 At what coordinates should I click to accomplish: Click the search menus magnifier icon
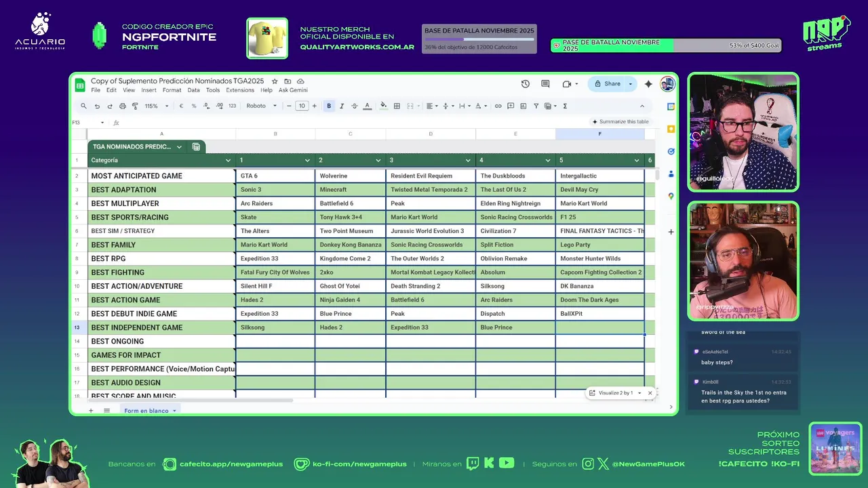pos(83,106)
